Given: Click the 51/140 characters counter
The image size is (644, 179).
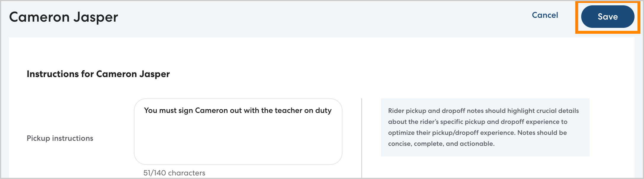Looking at the screenshot, I should [x=174, y=173].
